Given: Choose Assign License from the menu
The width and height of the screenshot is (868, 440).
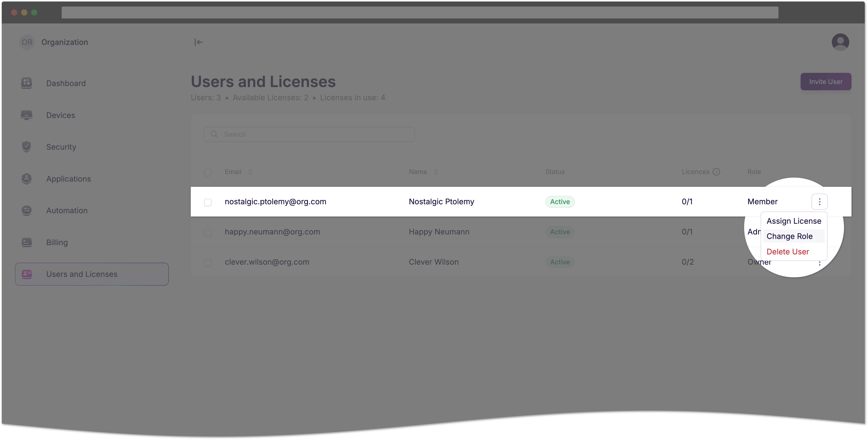Looking at the screenshot, I should [794, 221].
